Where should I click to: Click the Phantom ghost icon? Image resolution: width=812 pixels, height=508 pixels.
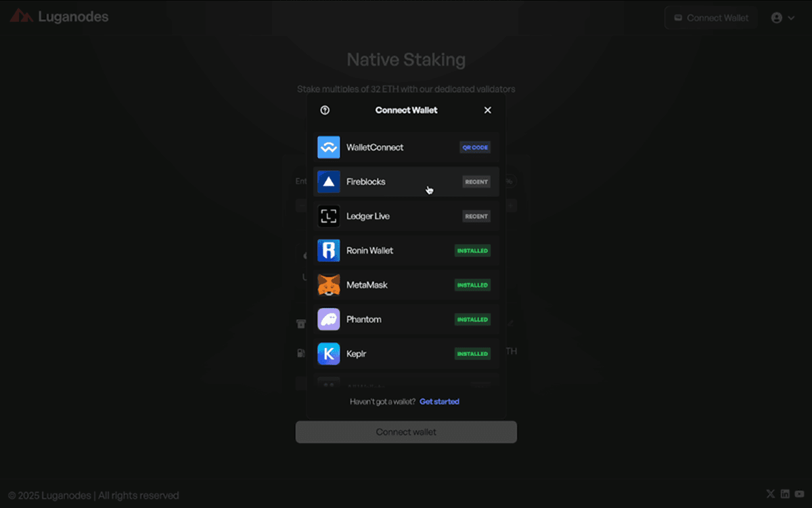click(329, 319)
